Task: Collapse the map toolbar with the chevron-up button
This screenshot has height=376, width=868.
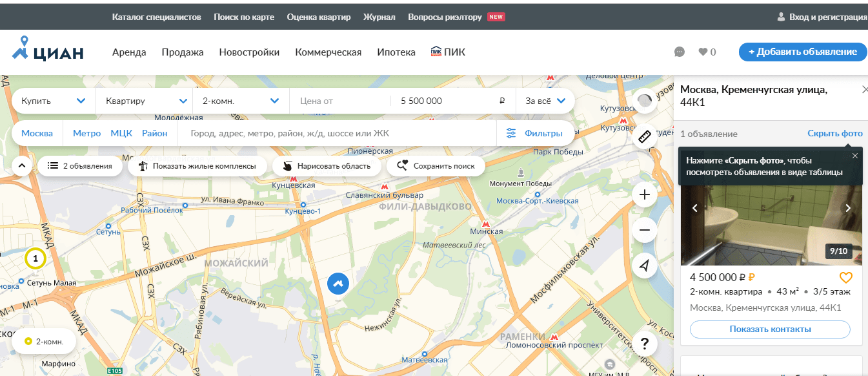Action: 21,166
